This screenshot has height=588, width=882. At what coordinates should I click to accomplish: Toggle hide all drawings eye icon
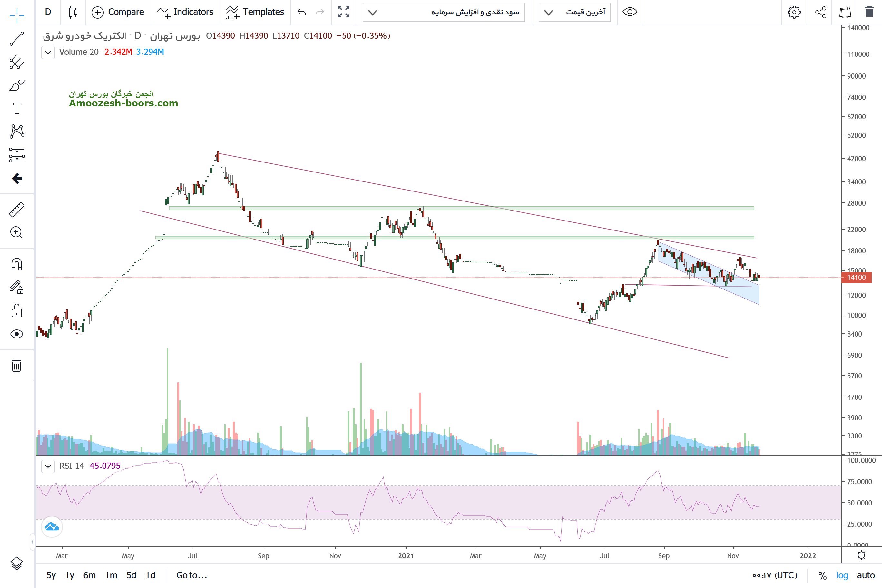(x=16, y=334)
